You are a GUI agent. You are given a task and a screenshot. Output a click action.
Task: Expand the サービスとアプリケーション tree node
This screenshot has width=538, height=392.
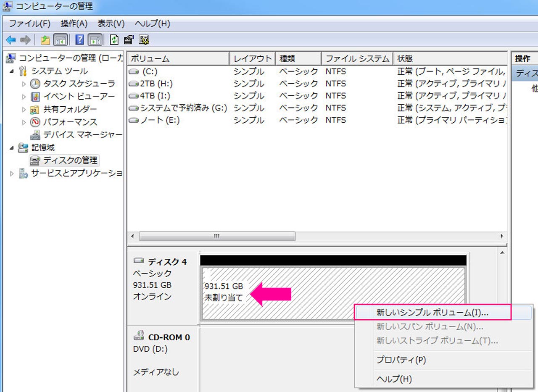coord(11,174)
